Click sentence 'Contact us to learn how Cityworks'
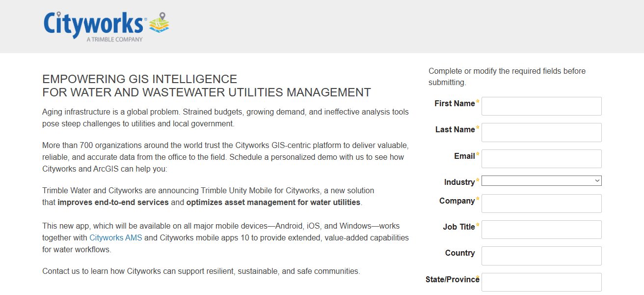The height and width of the screenshot is (295, 644). [x=201, y=271]
